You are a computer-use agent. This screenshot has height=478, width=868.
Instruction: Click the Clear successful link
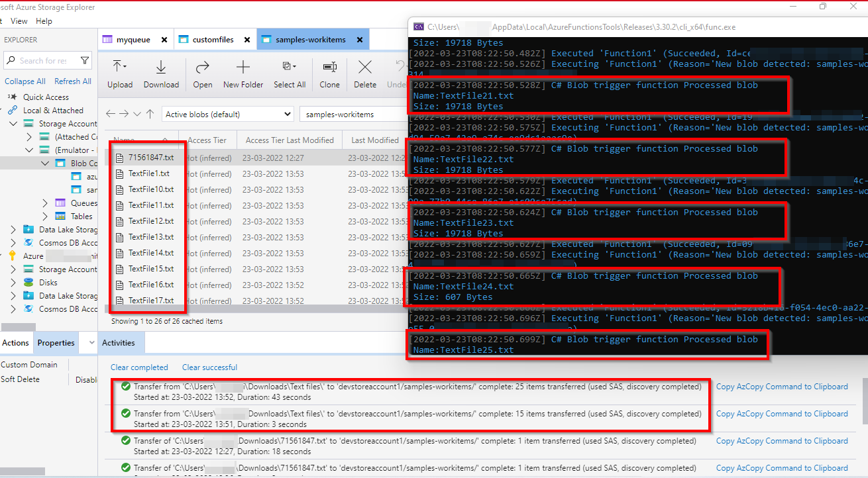(209, 367)
